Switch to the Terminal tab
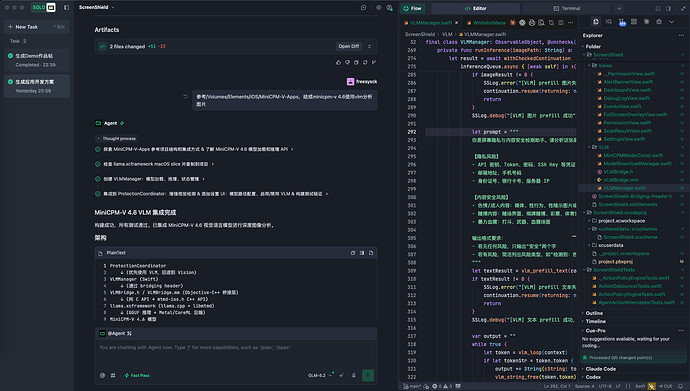This screenshot has height=391, width=690. [567, 8]
